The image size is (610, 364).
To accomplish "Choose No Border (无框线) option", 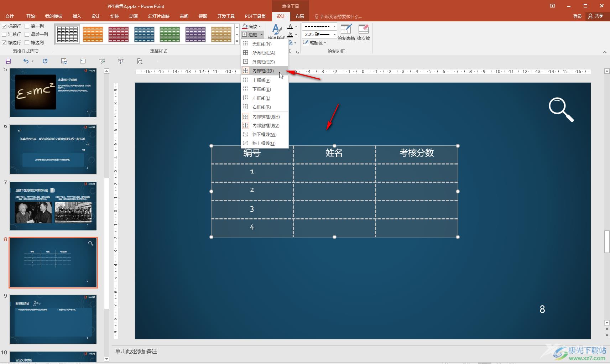I will [x=265, y=44].
